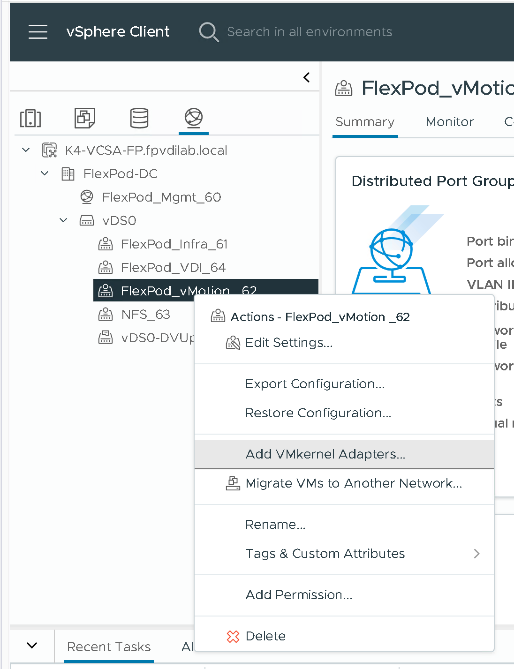Click the FlexPod_vMotion _62 port group icon

click(105, 291)
